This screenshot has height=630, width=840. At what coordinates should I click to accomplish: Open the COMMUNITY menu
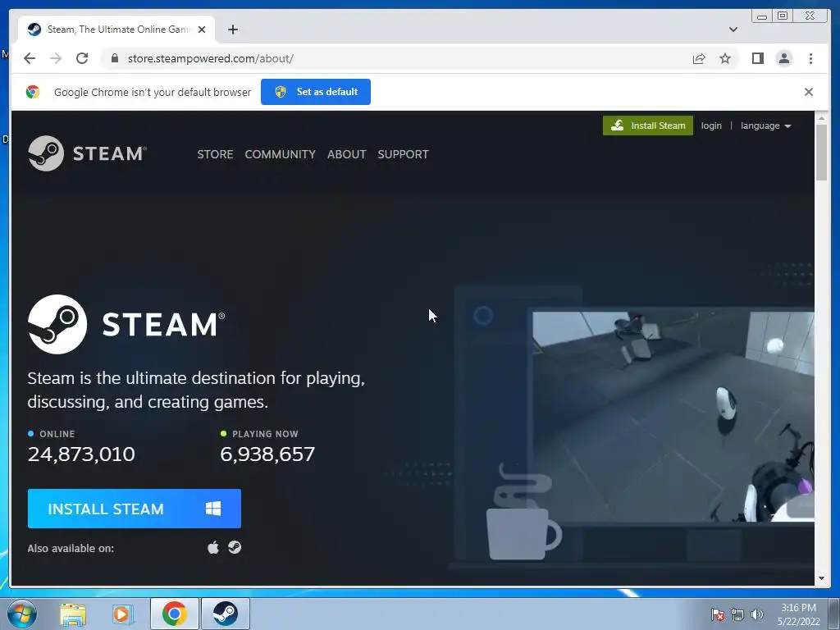[x=281, y=154]
